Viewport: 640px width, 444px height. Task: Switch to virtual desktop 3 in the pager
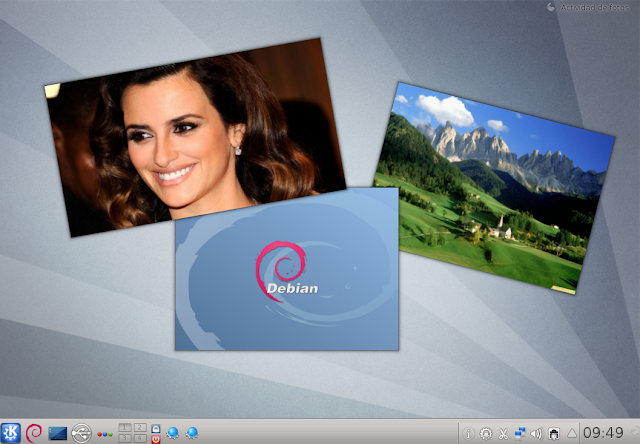pos(125,439)
